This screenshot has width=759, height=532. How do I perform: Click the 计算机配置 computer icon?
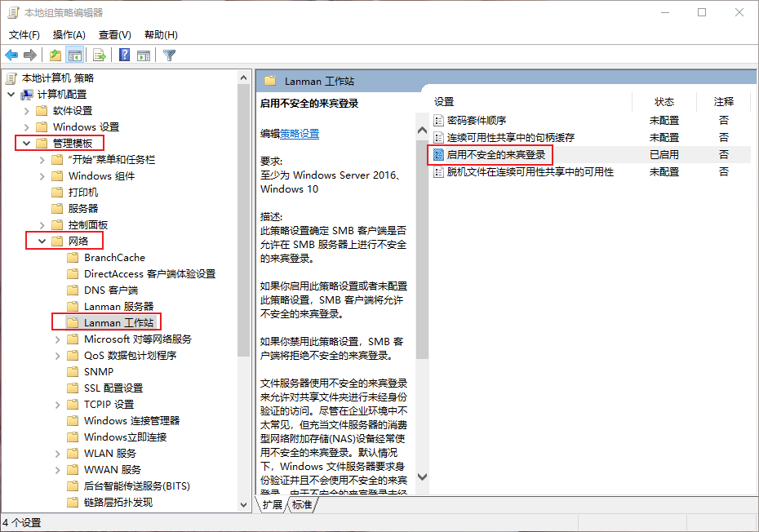tap(27, 95)
